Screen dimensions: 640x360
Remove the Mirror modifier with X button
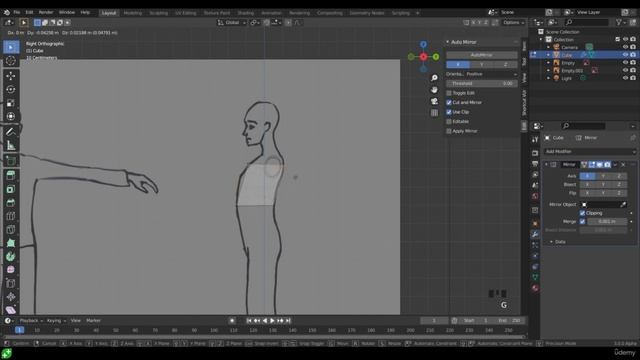623,164
